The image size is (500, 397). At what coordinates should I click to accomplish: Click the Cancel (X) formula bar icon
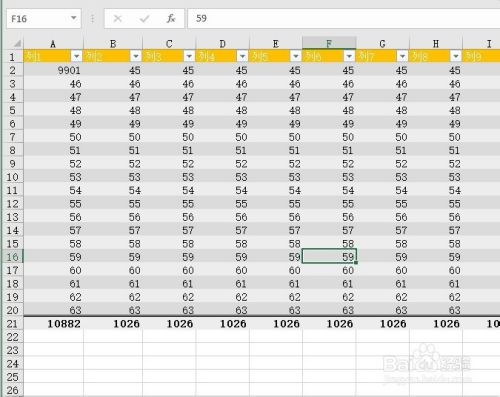click(117, 18)
